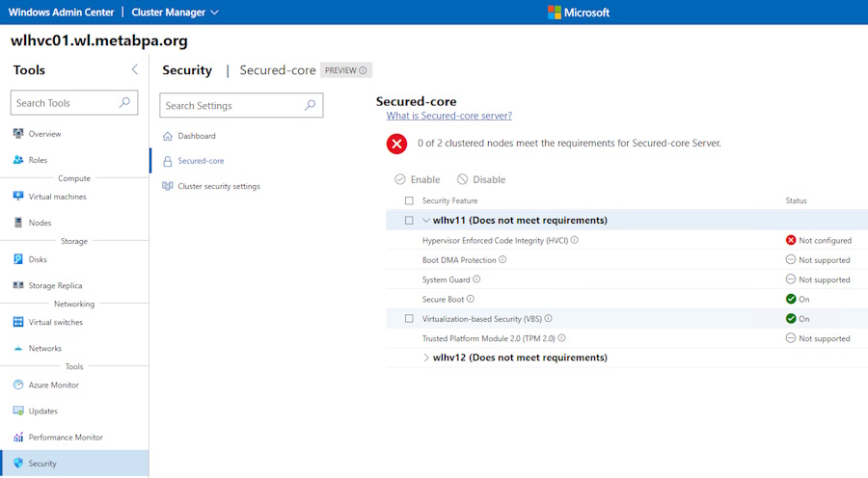Tick the Virtualization-based Security checkbox

tap(409, 319)
